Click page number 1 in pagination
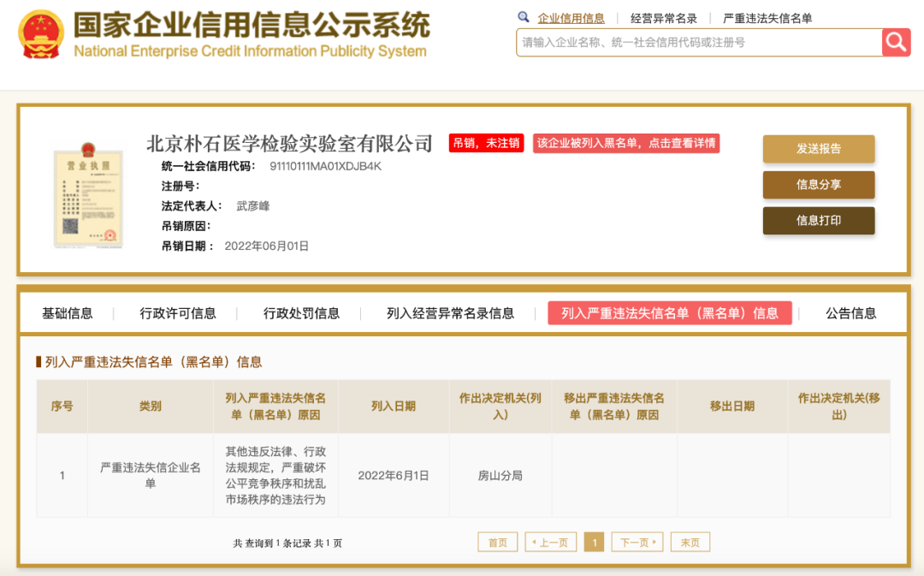This screenshot has height=576, width=924. [594, 543]
